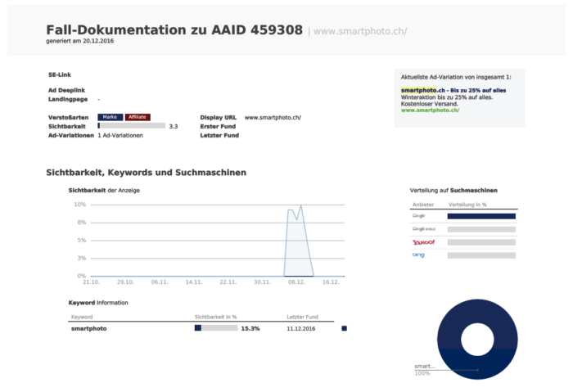
Task: Click the 16.12. date axis label
Action: (331, 282)
